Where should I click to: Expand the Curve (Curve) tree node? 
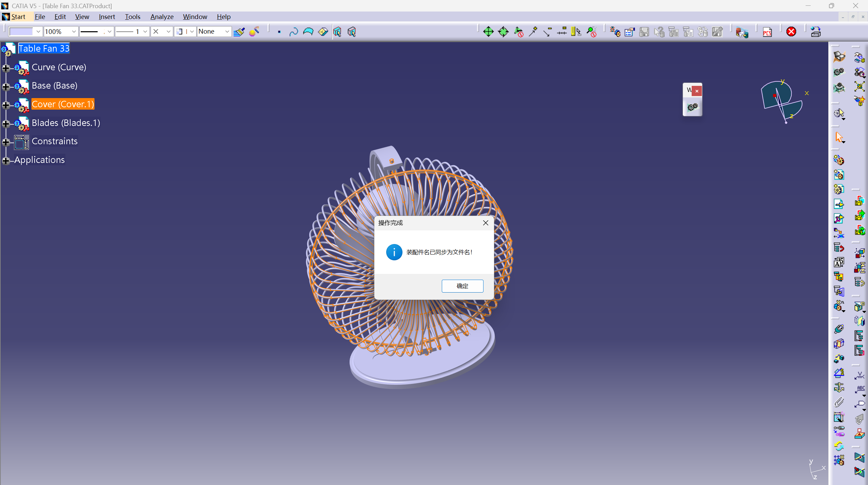click(5, 68)
